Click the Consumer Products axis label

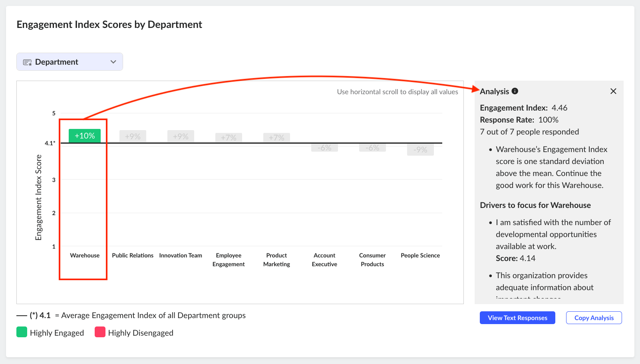[x=372, y=260]
